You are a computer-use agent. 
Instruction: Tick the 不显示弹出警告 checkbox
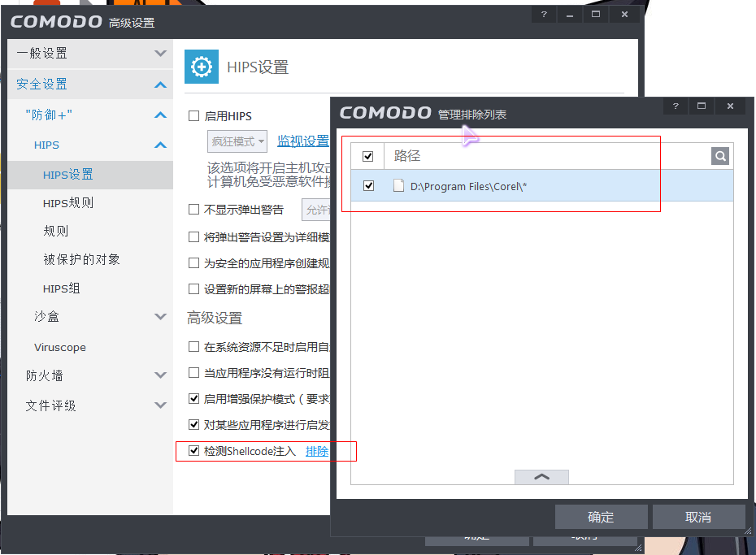click(193, 209)
